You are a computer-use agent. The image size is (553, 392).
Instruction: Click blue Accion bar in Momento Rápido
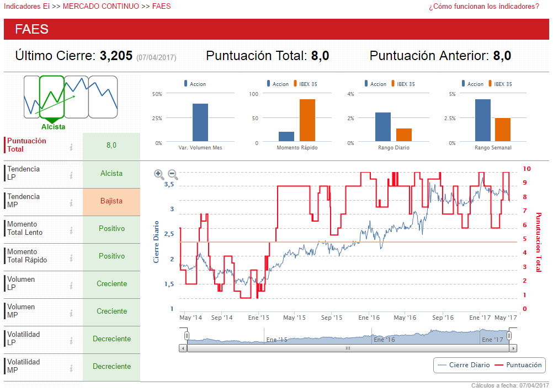click(x=286, y=137)
